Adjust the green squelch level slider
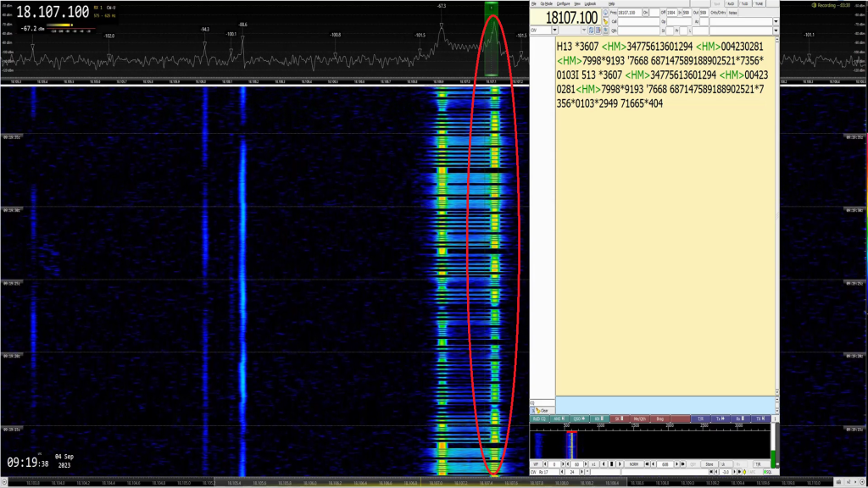 (773, 452)
